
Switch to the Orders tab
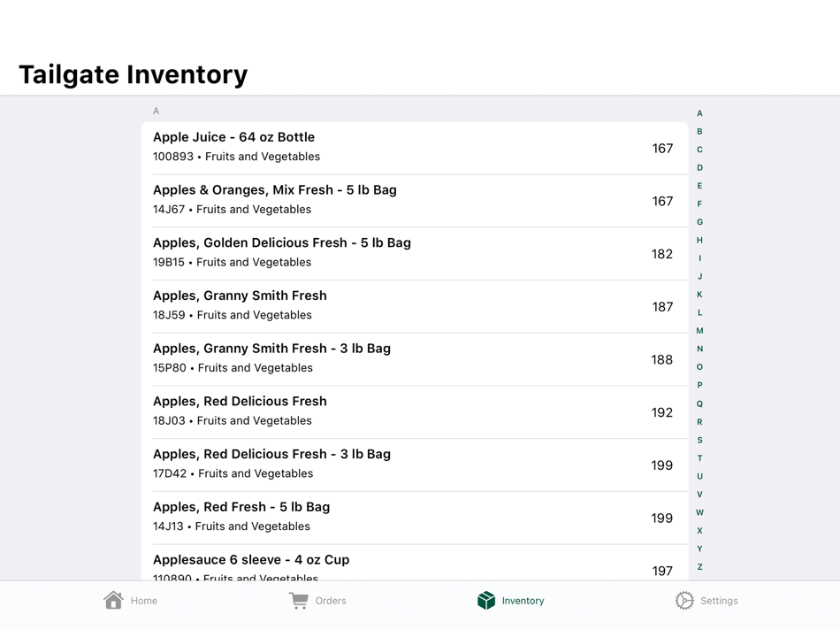point(317,600)
